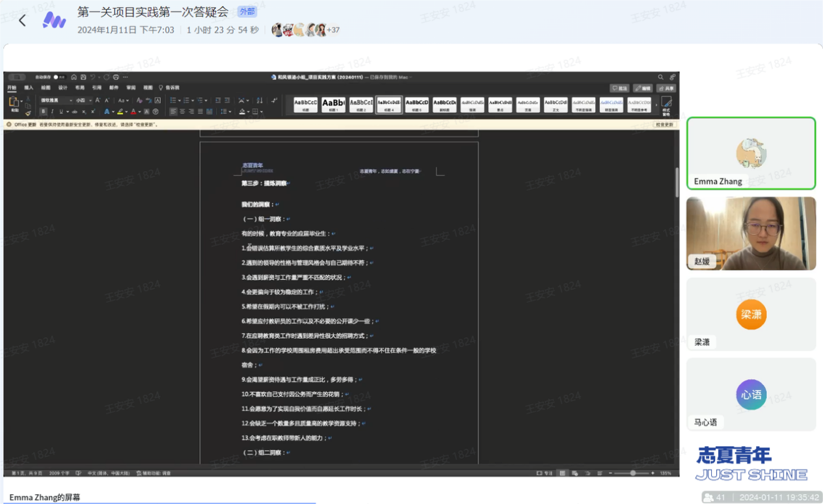Apply Format Painter brush

(28, 114)
